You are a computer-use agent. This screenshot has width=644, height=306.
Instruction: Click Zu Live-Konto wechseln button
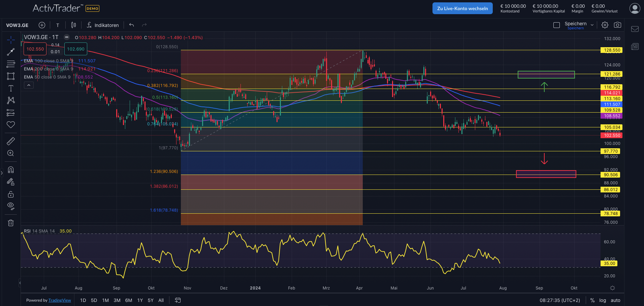(462, 8)
